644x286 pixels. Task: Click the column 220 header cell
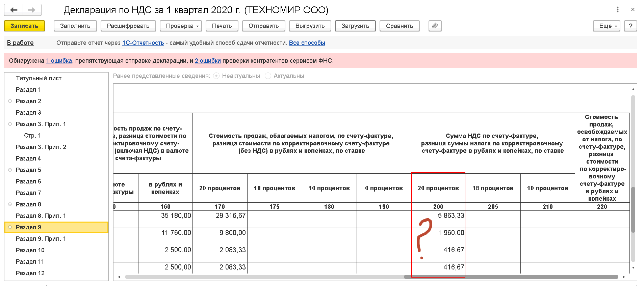pyautogui.click(x=602, y=207)
